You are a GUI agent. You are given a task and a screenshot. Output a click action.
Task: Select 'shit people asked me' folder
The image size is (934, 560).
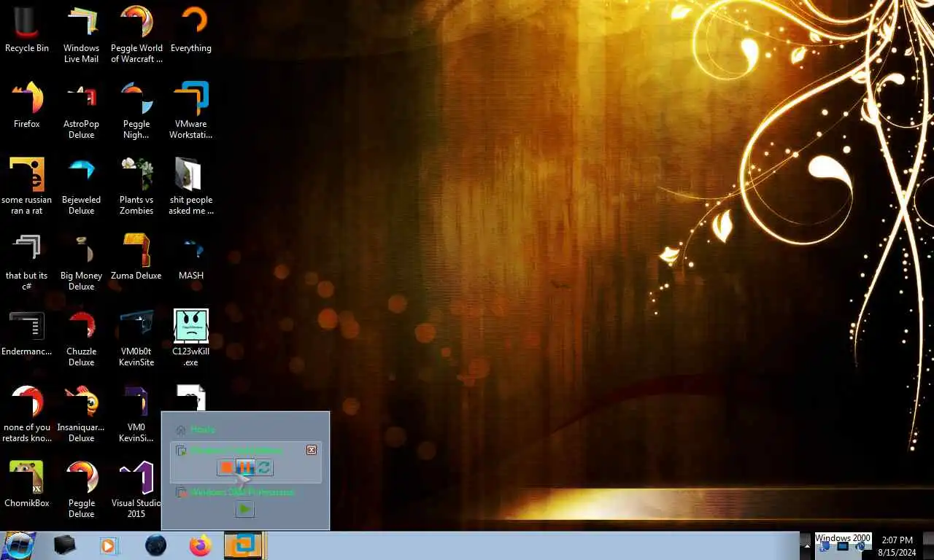click(191, 187)
